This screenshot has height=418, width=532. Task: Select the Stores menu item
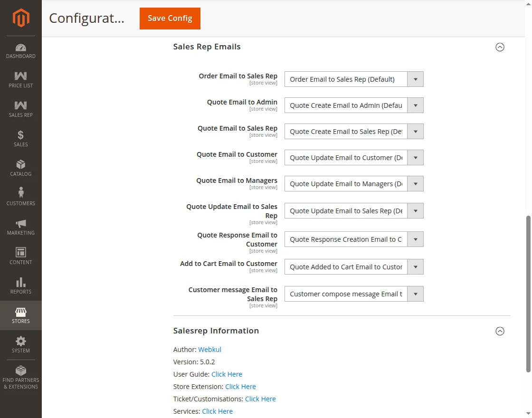click(x=21, y=315)
